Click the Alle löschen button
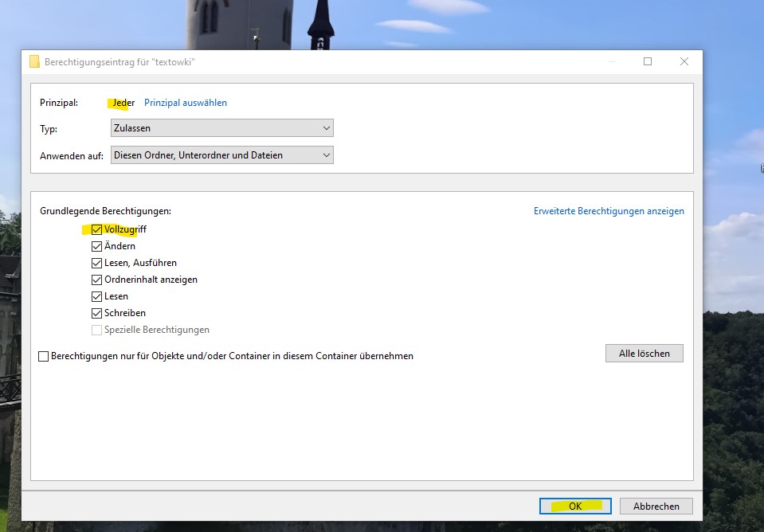 coord(645,353)
